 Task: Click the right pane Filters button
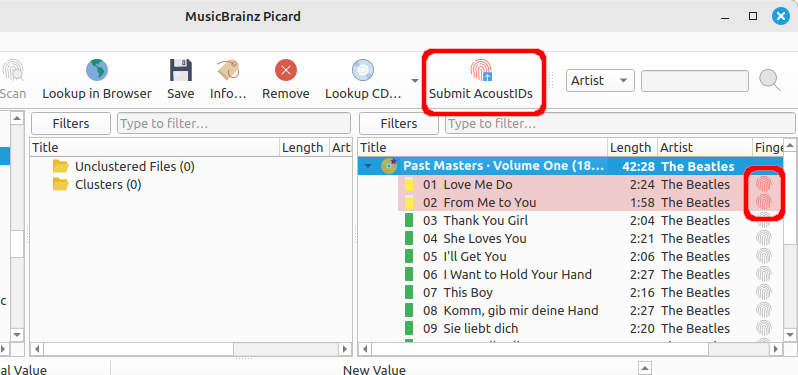[x=398, y=123]
